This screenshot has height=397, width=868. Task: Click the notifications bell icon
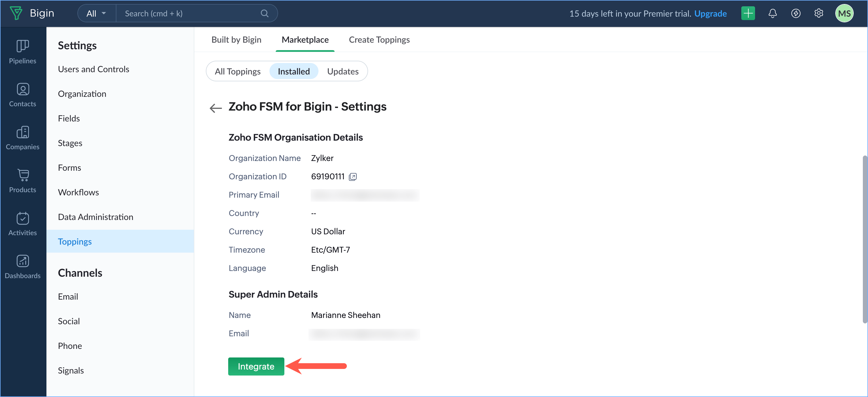(x=772, y=13)
